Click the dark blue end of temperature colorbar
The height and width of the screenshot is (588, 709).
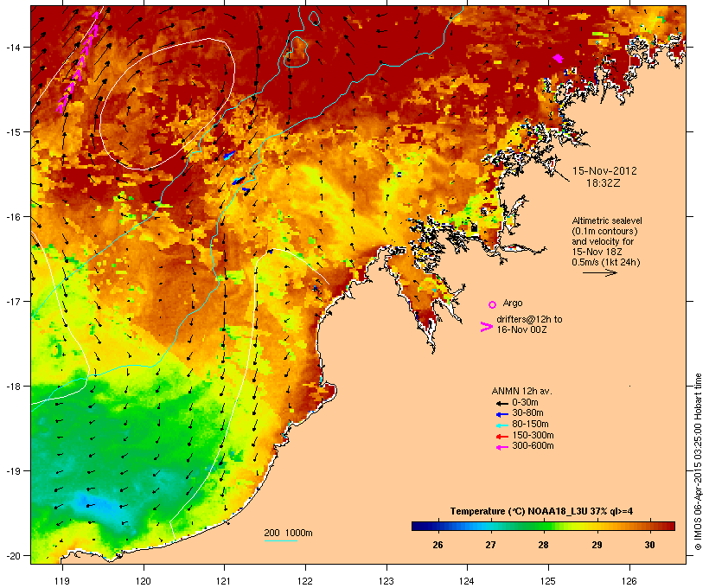pos(418,526)
